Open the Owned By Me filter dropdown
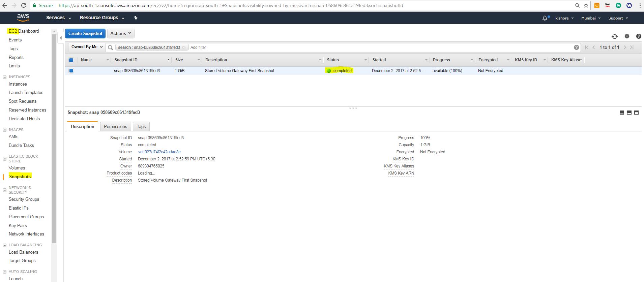The width and height of the screenshot is (644, 282). pyautogui.click(x=87, y=47)
